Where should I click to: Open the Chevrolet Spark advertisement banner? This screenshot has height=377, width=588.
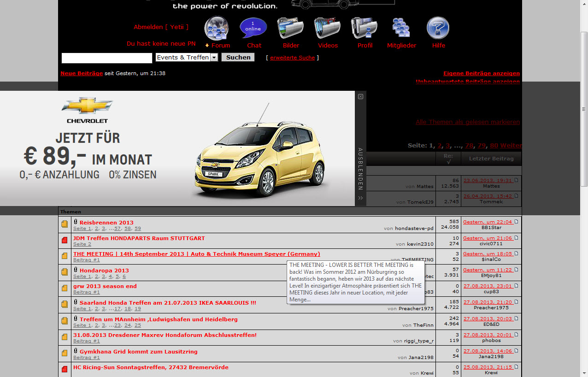177,148
